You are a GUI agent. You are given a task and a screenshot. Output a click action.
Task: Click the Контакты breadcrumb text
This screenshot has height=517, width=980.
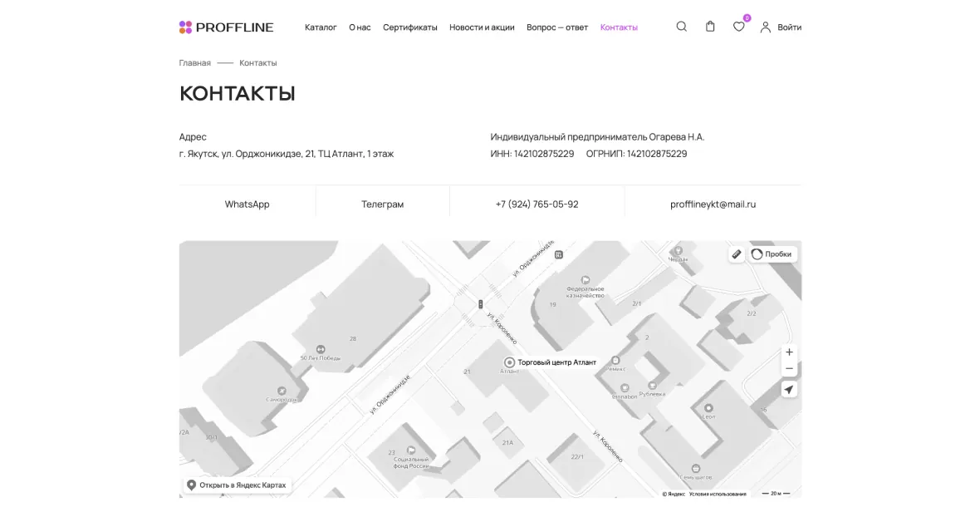coord(258,62)
